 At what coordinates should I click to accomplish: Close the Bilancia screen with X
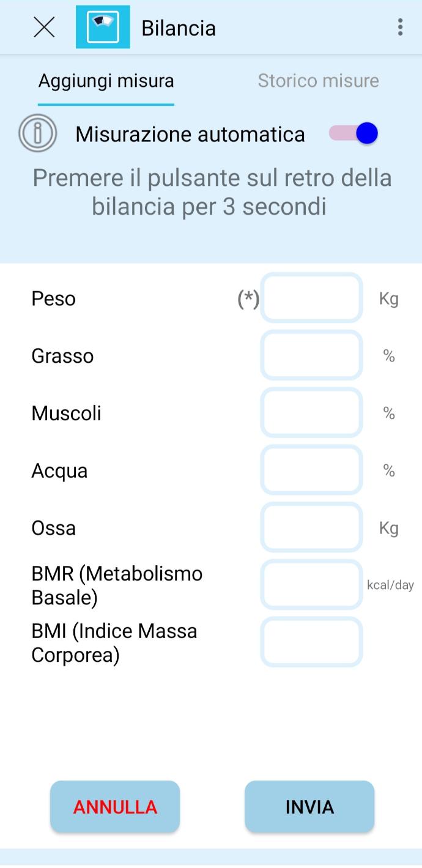click(44, 28)
